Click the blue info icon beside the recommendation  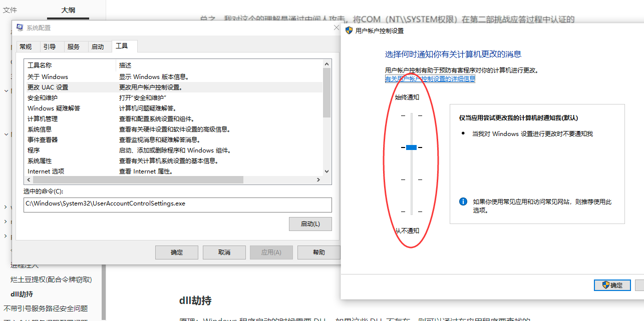(x=463, y=201)
